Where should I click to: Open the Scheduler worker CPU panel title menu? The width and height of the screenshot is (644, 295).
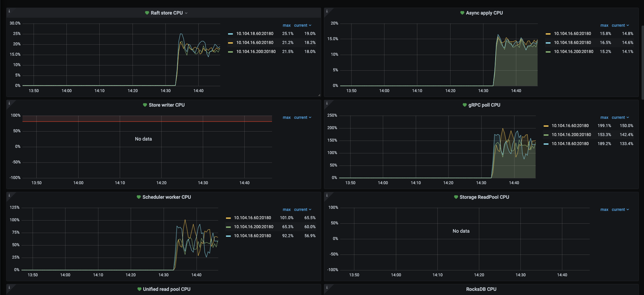pyautogui.click(x=166, y=197)
